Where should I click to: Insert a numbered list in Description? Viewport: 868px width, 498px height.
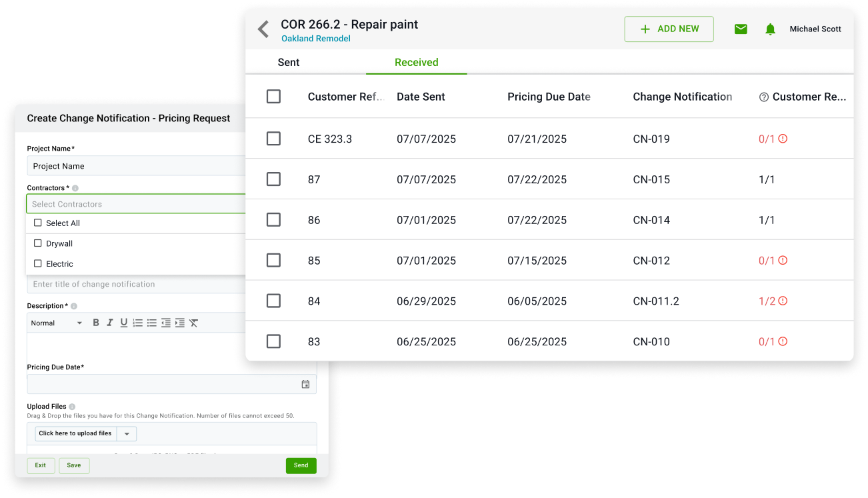138,323
